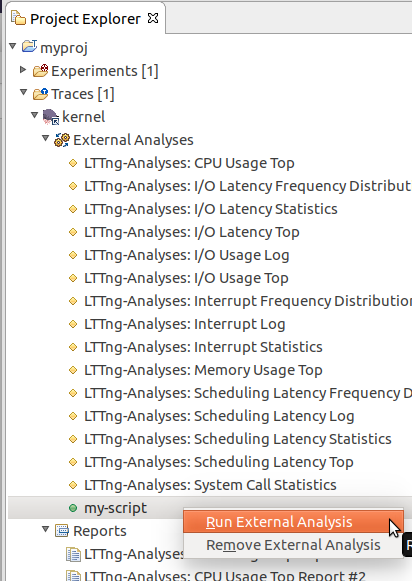This screenshot has height=581, width=412.
Task: Click the diamond icon of Interrupt Log
Action: (73, 324)
